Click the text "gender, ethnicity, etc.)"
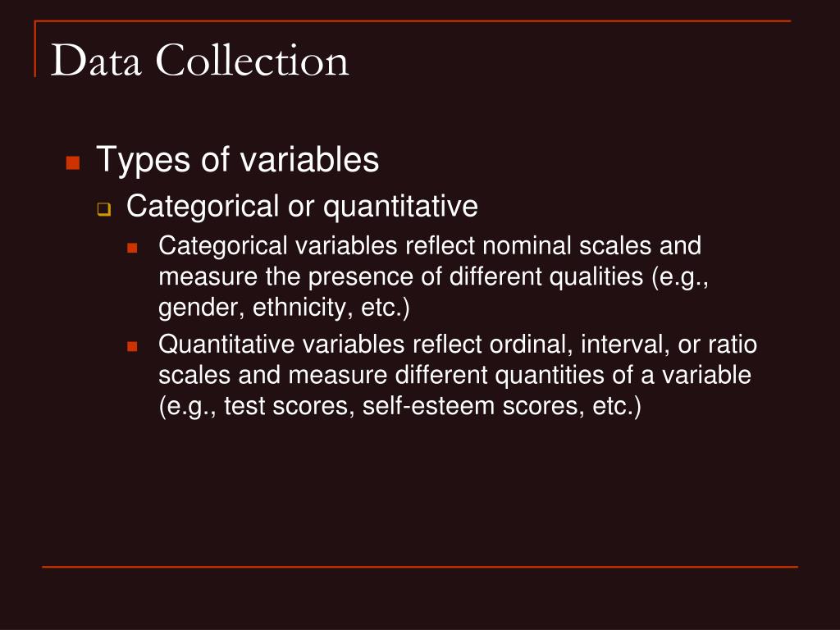This screenshot has width=840, height=630. click(284, 308)
